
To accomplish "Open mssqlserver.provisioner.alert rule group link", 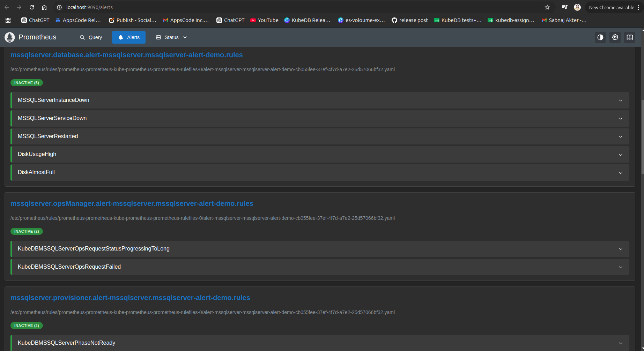I will tap(130, 298).
